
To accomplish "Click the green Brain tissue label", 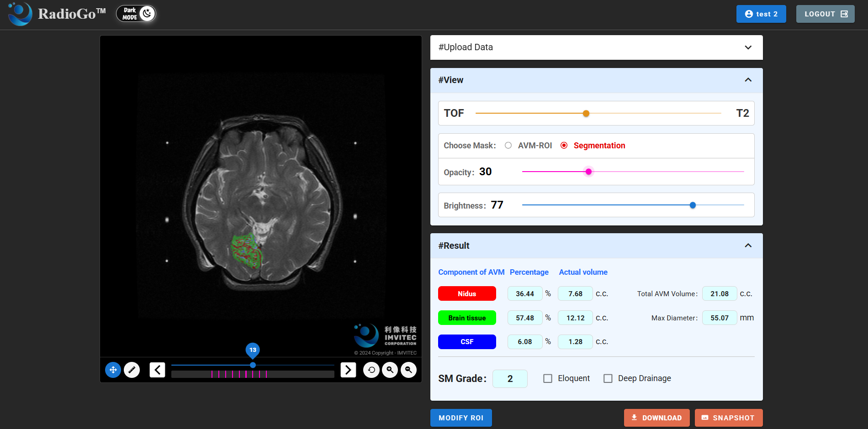I will click(467, 318).
